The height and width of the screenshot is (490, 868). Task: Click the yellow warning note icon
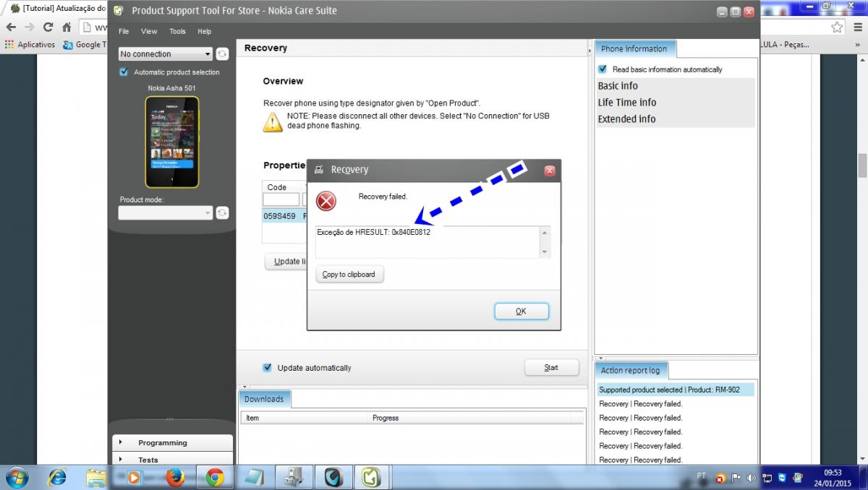272,122
